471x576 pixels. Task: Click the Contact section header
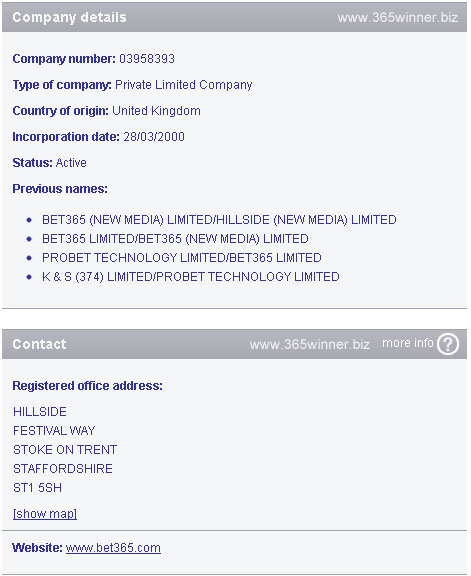(x=39, y=344)
